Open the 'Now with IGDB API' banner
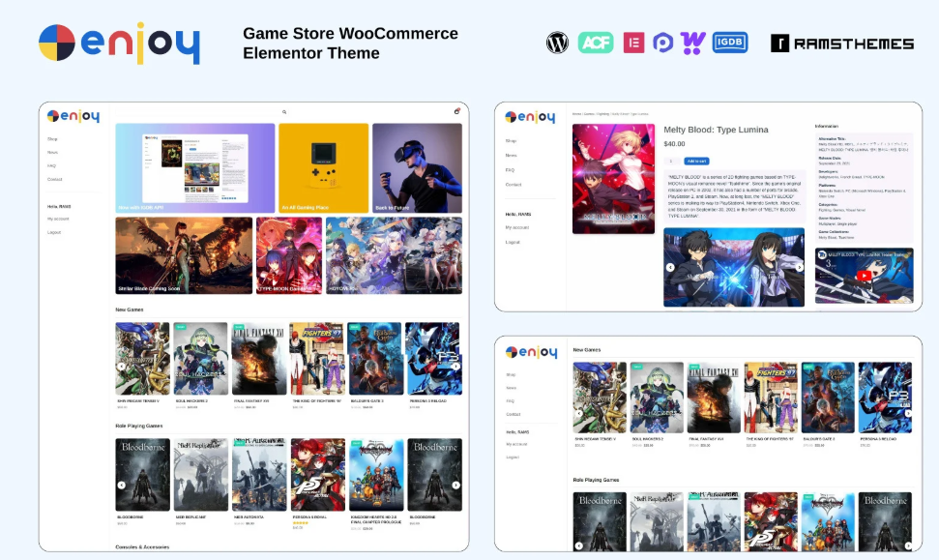939x560 pixels. [195, 167]
